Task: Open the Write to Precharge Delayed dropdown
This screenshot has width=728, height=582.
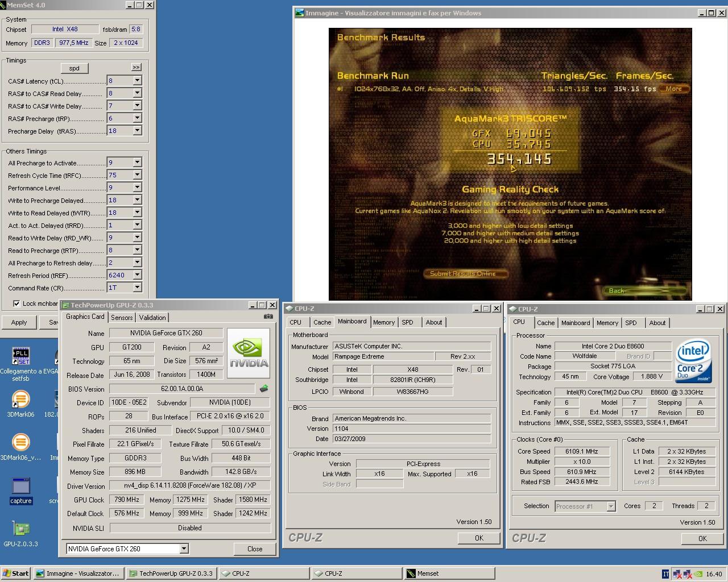Action: [137, 200]
